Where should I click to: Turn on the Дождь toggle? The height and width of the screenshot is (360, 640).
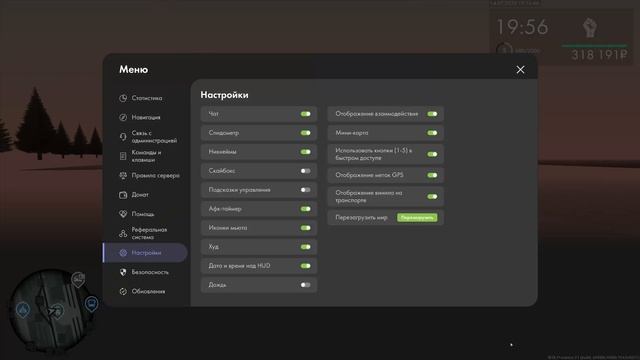pyautogui.click(x=306, y=285)
